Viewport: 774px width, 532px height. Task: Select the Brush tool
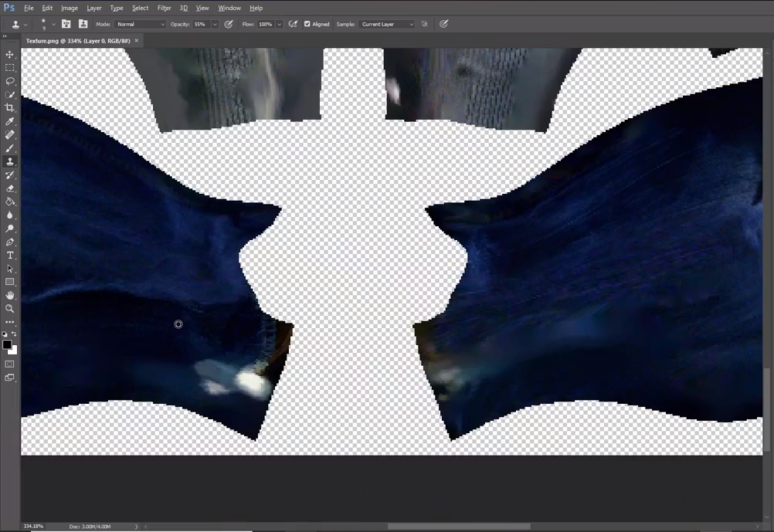pos(10,147)
